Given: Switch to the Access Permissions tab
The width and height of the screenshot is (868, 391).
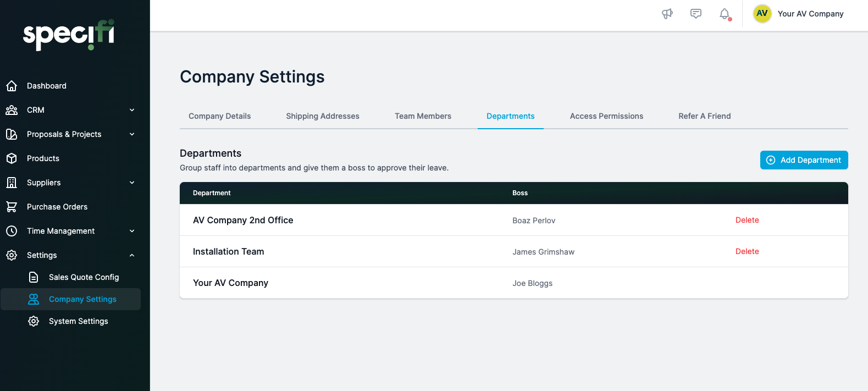Looking at the screenshot, I should click(x=606, y=116).
